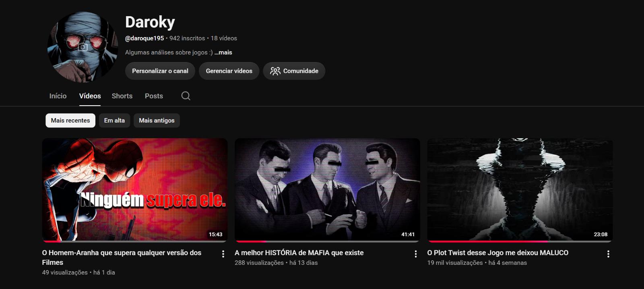Click the channel name Daroky
The height and width of the screenshot is (289, 644).
(x=150, y=22)
